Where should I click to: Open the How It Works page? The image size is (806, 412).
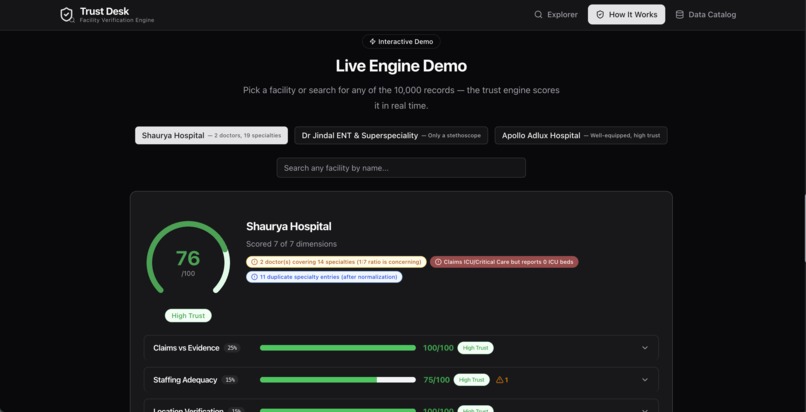[x=626, y=14]
